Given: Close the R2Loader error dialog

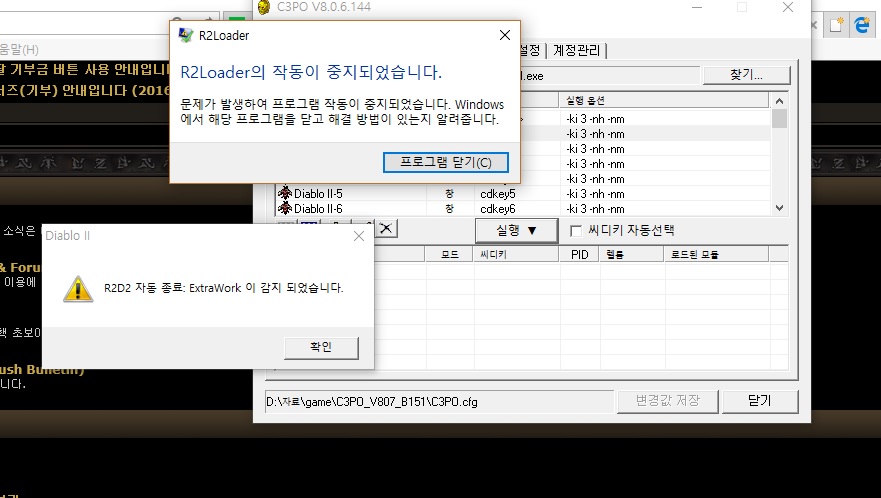Looking at the screenshot, I should [505, 35].
